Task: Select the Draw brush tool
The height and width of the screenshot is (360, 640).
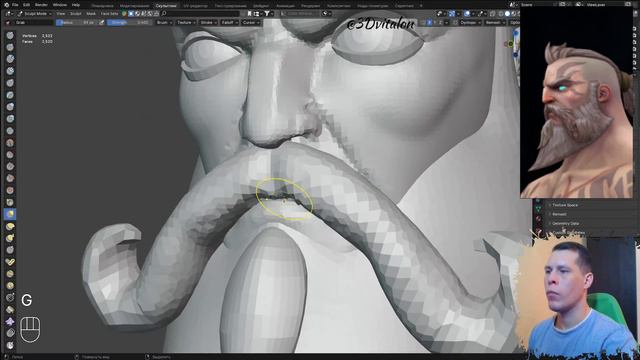Action: point(10,36)
